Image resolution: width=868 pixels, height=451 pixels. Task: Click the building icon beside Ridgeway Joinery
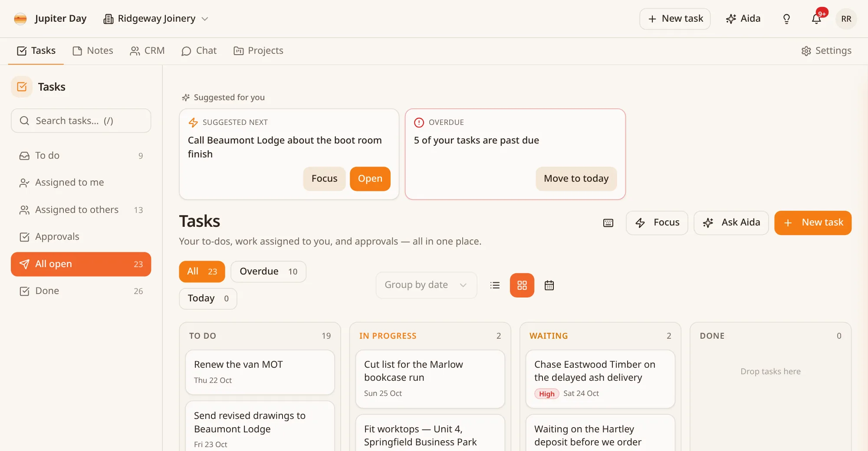108,19
